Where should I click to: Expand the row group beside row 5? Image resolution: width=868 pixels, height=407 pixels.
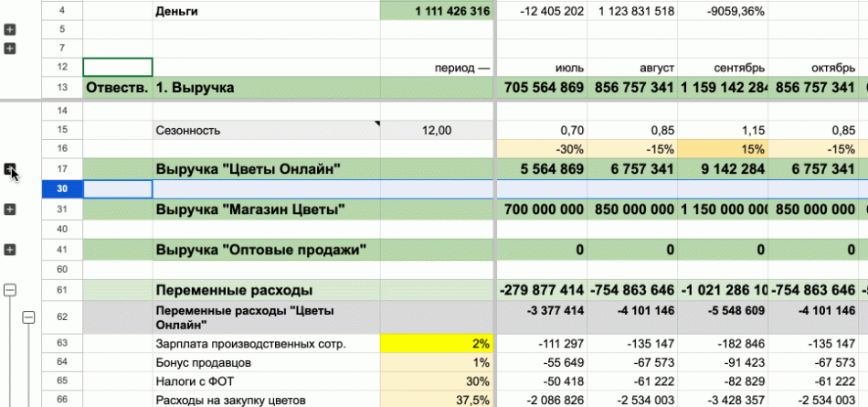10,29
